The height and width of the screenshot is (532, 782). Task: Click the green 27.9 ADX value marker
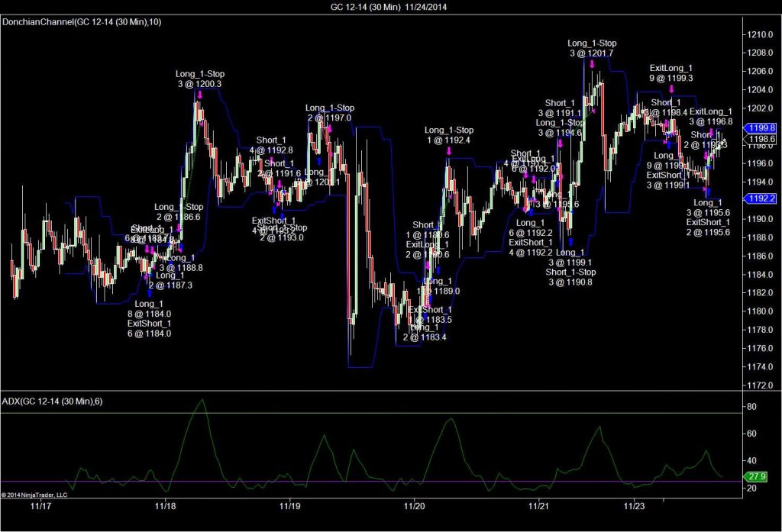(754, 476)
